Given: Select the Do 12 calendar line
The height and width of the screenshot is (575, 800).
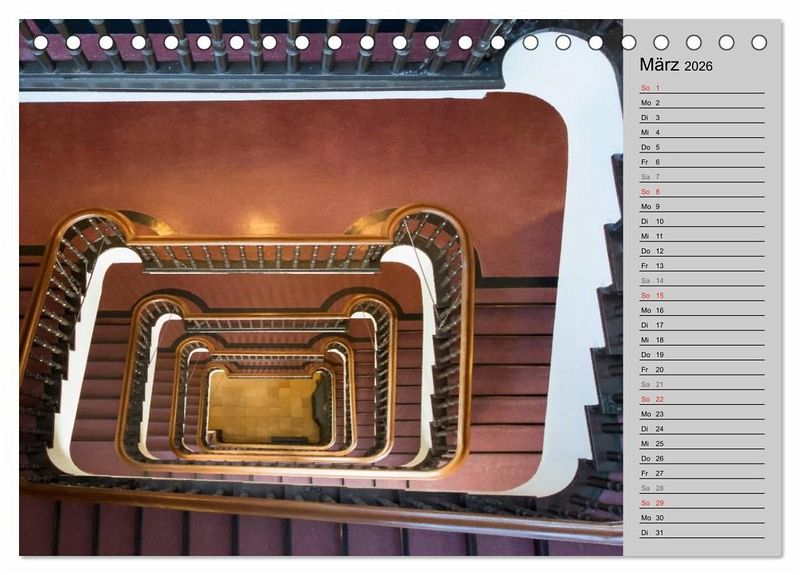Looking at the screenshot, I should pos(700,251).
